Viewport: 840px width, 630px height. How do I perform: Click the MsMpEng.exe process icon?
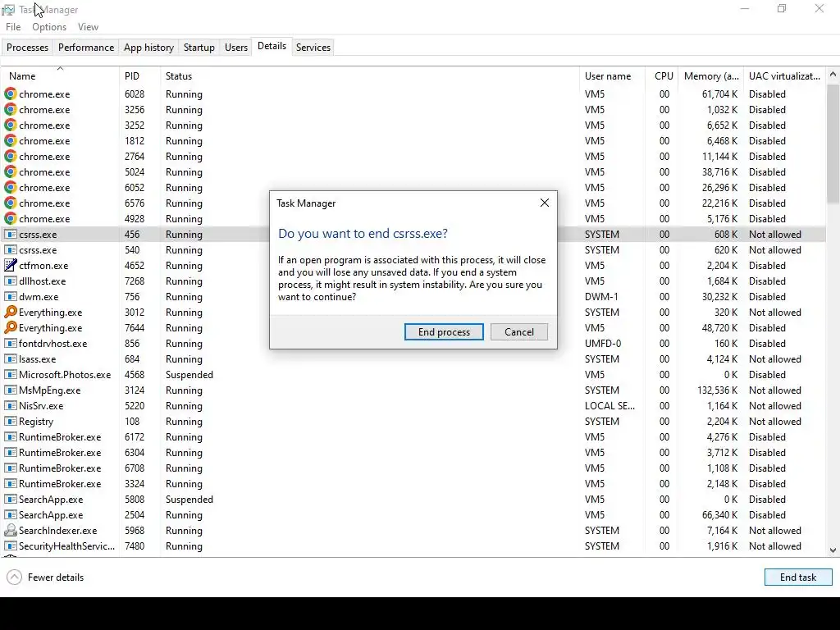[x=10, y=390]
